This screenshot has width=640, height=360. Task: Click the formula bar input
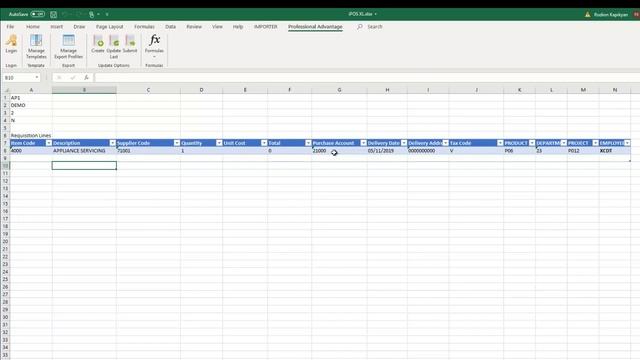[x=367, y=78]
